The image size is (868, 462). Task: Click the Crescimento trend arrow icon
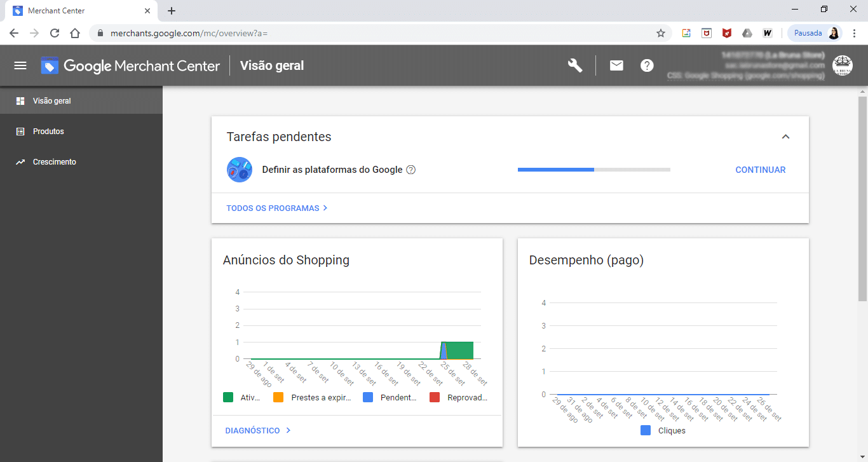(20, 162)
